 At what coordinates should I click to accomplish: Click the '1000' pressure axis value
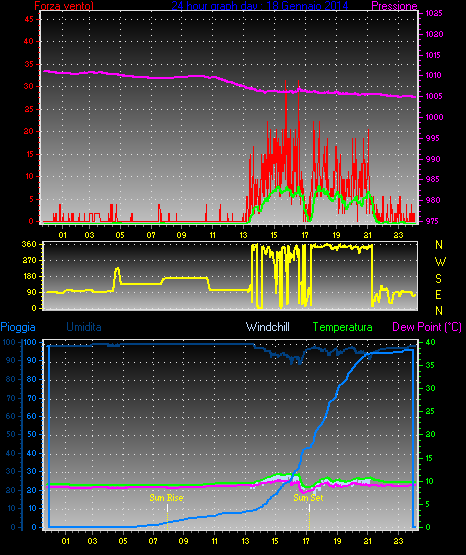click(434, 117)
